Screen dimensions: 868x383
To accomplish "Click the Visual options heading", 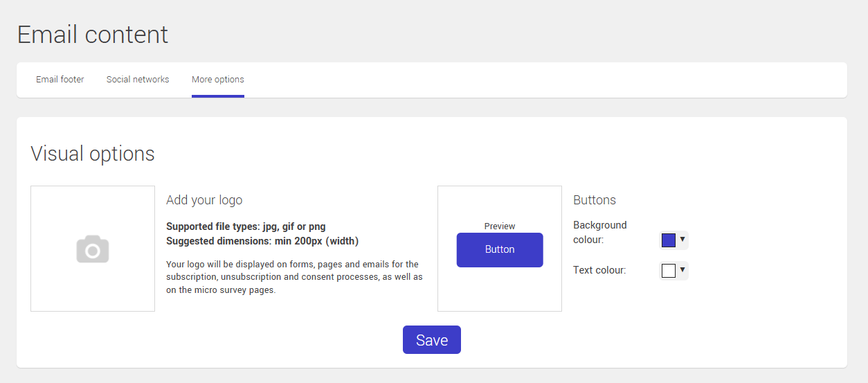I will 93,153.
